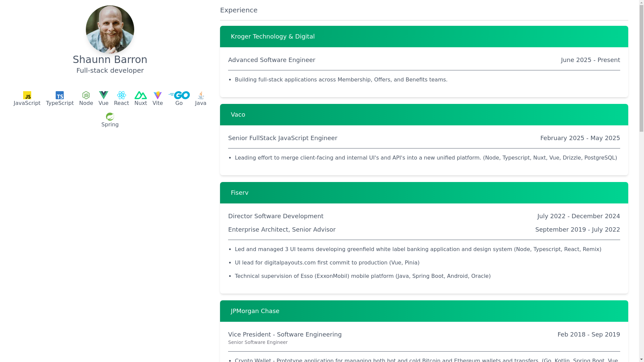The image size is (644, 362).
Task: Click the Director Software Development title
Action: (276, 216)
